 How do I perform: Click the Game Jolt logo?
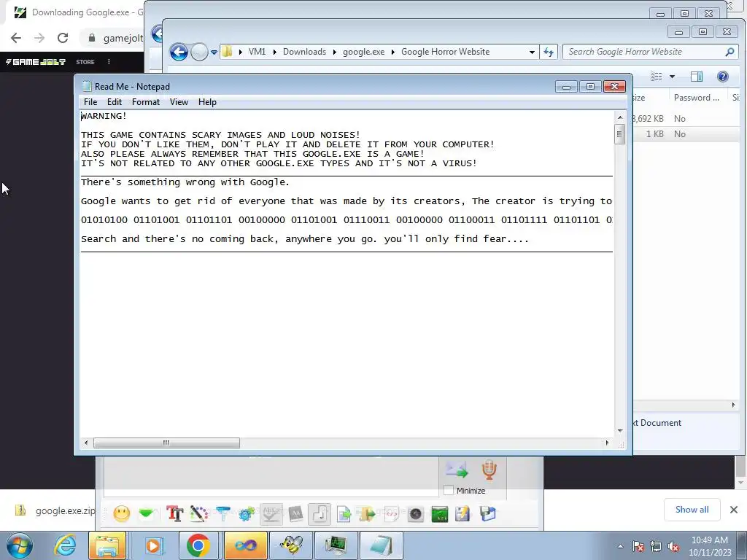(36, 62)
